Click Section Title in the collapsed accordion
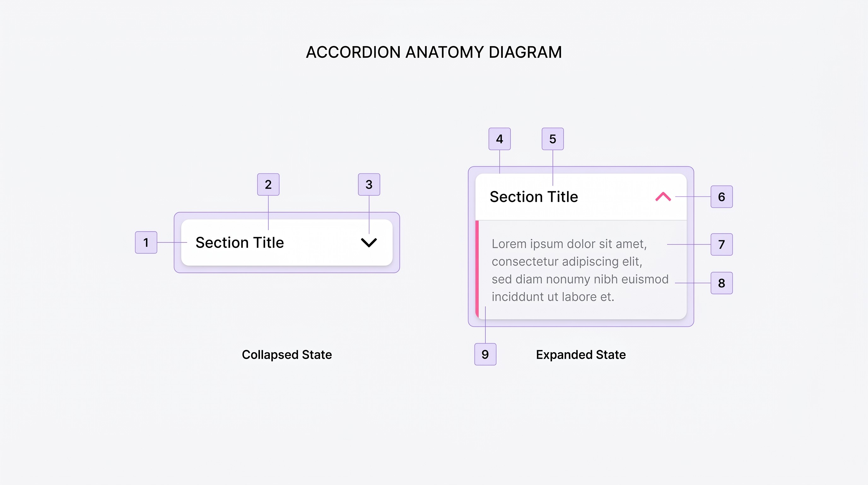Viewport: 868px width, 485px height. pos(240,242)
